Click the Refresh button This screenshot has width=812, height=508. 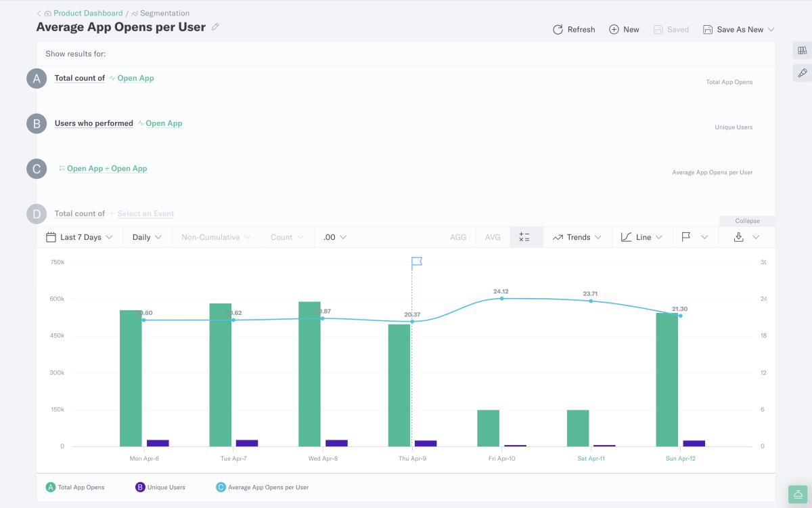point(574,29)
